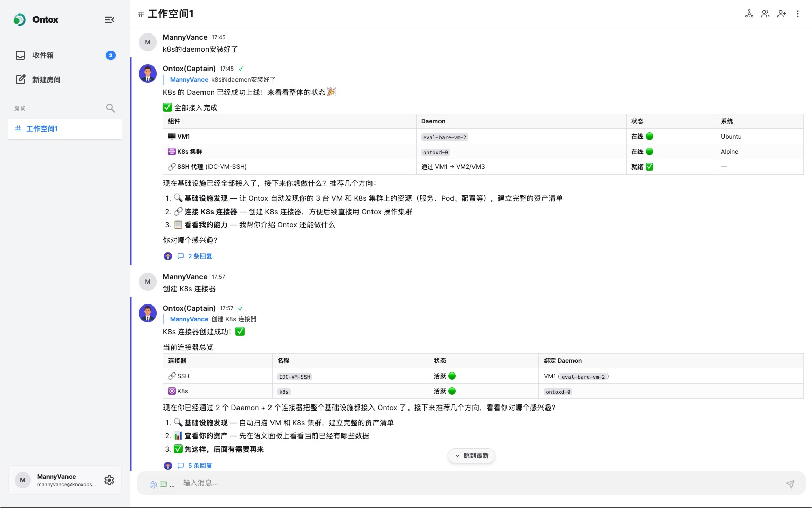Click the IDC-VM-SSH connector name tag
This screenshot has height=508, width=812.
click(294, 377)
